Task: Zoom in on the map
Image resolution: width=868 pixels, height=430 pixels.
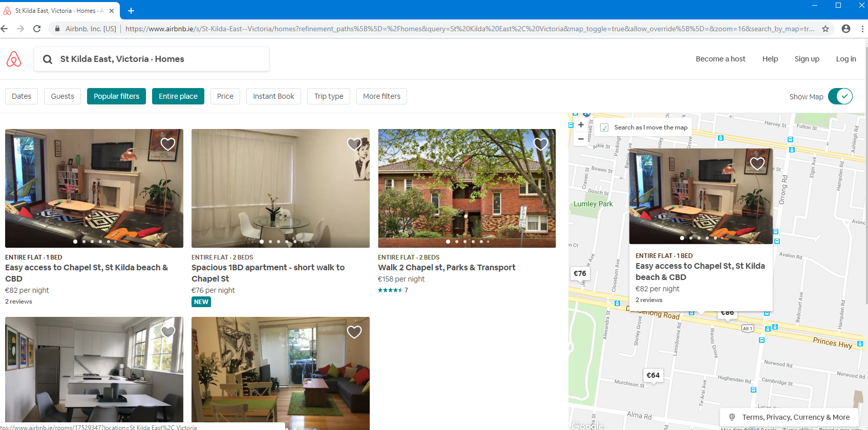Action: pos(581,125)
